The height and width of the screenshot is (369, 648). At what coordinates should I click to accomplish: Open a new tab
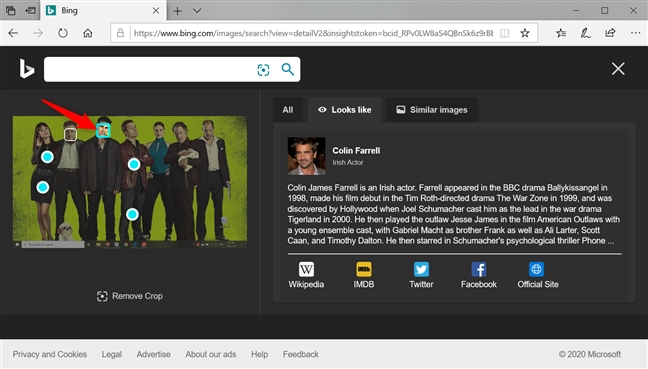pos(177,11)
